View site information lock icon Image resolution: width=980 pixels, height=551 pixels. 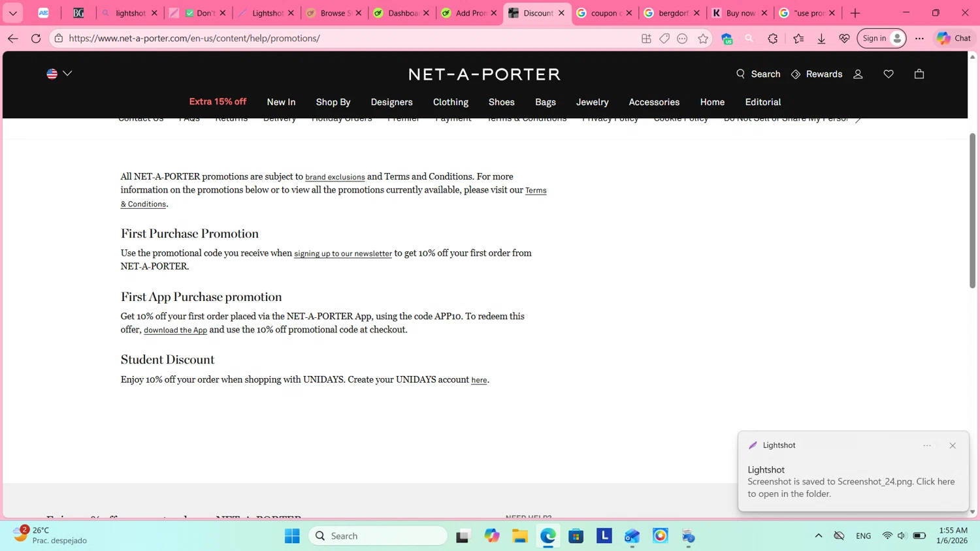[x=59, y=39]
